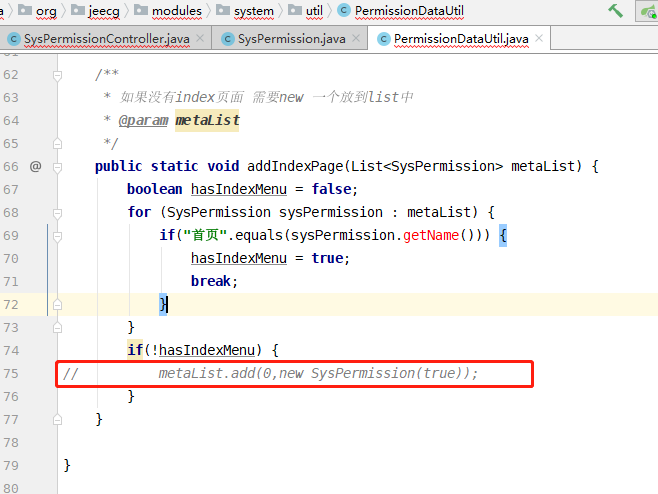
Task: Collapse addIndexPage method at line 66
Action: (x=57, y=167)
